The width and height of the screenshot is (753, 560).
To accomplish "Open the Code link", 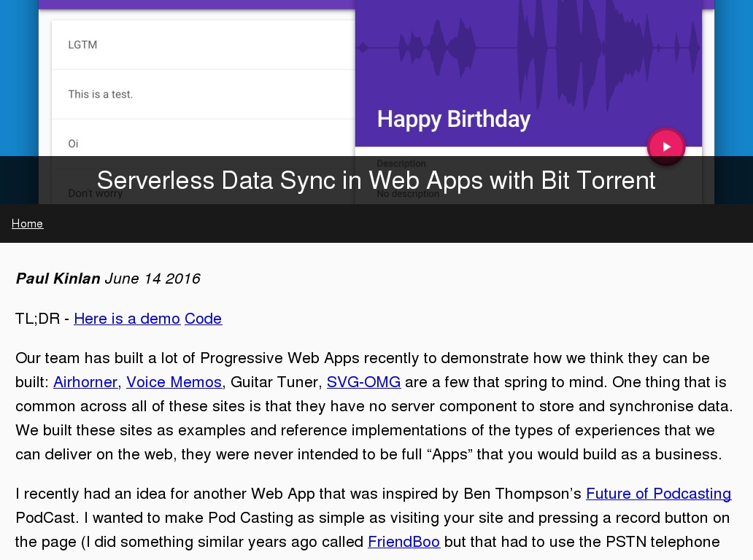I will tap(203, 319).
